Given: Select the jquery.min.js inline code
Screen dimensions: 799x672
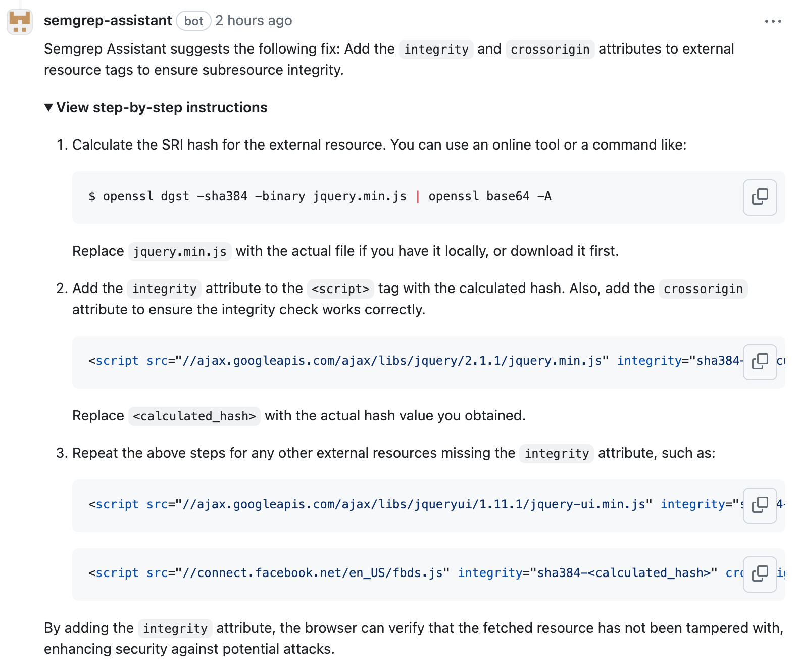Looking at the screenshot, I should pos(180,251).
